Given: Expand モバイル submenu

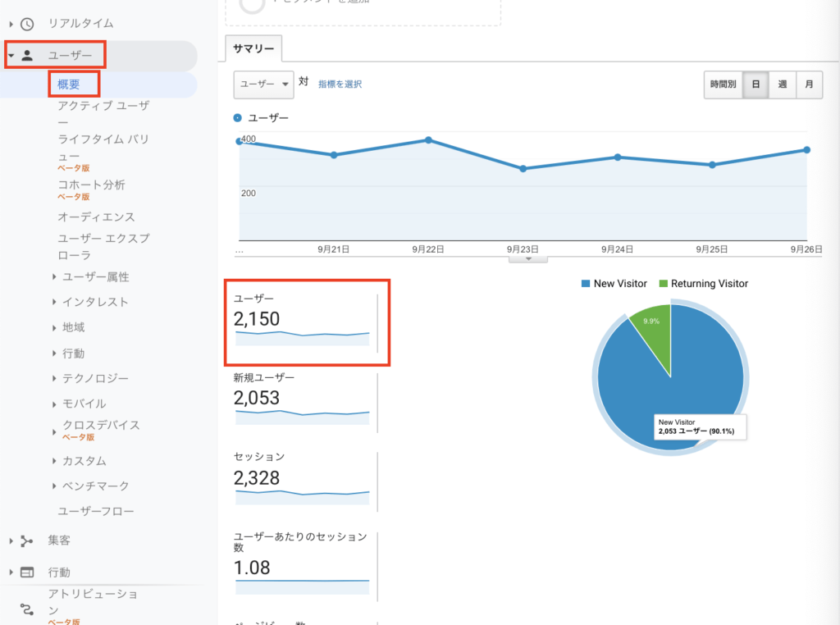Looking at the screenshot, I should (54, 404).
